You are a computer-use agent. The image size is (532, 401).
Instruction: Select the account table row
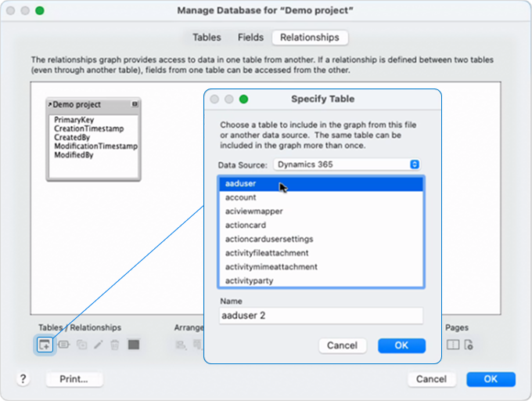click(321, 197)
